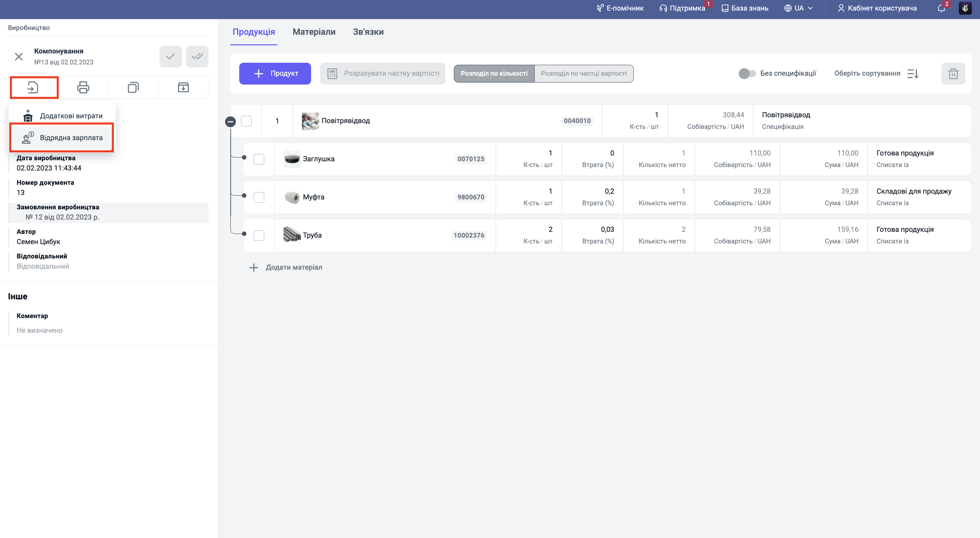Screen dimensions: 980x538
Task: Click the Муфта product thumbnail
Action: (x=292, y=197)
